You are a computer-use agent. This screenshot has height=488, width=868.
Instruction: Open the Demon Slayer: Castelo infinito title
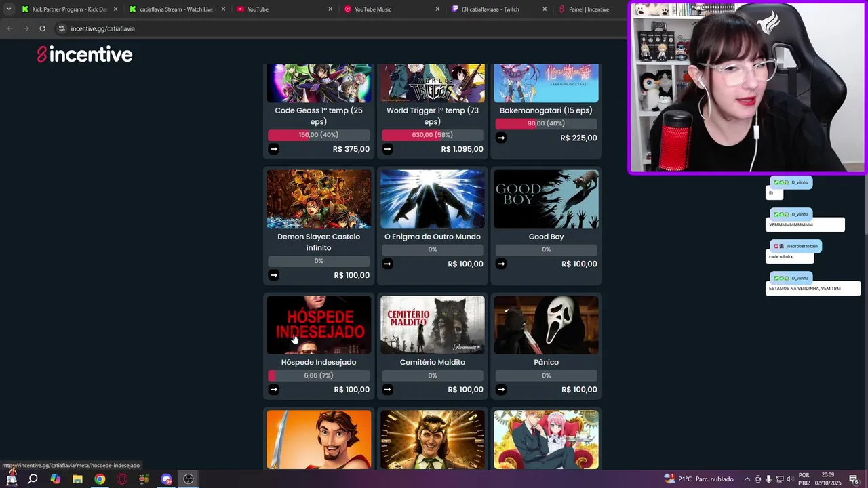click(x=319, y=242)
